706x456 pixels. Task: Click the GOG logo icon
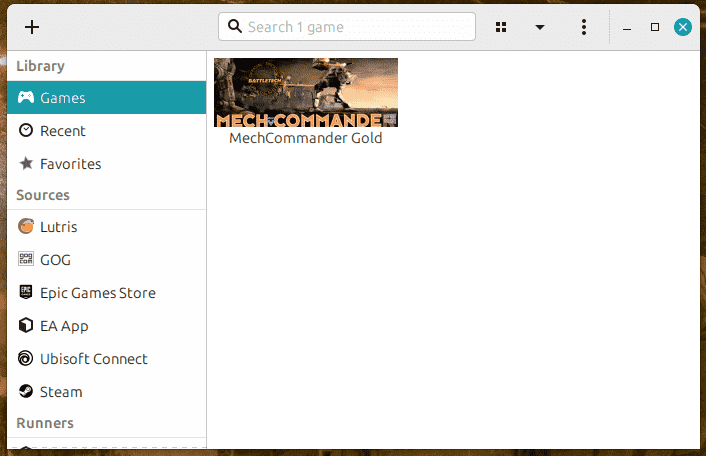tap(26, 259)
